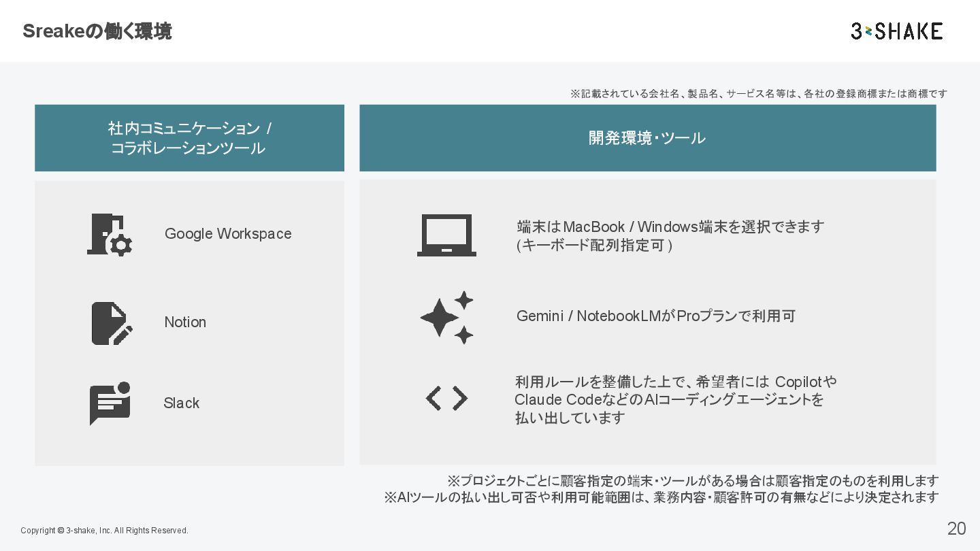
Task: Click the MacBook / Windows端末 description text
Action: point(670,235)
